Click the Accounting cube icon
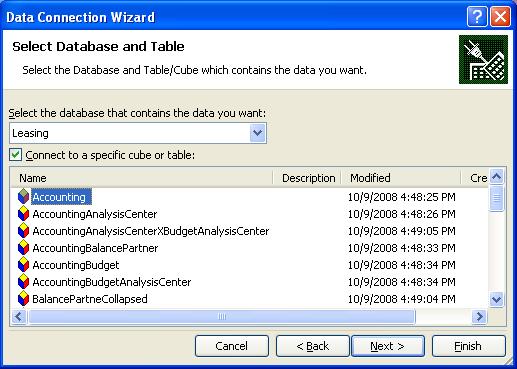The image size is (517, 369). pos(23,196)
